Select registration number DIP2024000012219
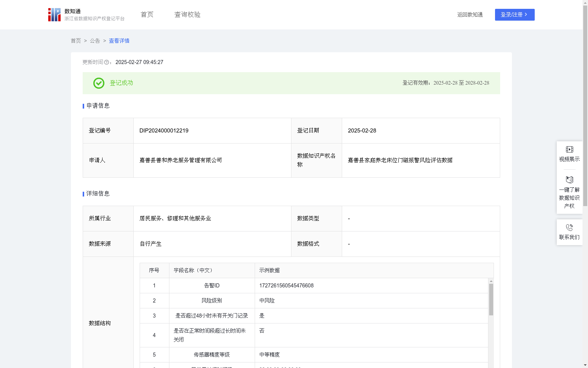This screenshot has width=588, height=368. click(164, 131)
